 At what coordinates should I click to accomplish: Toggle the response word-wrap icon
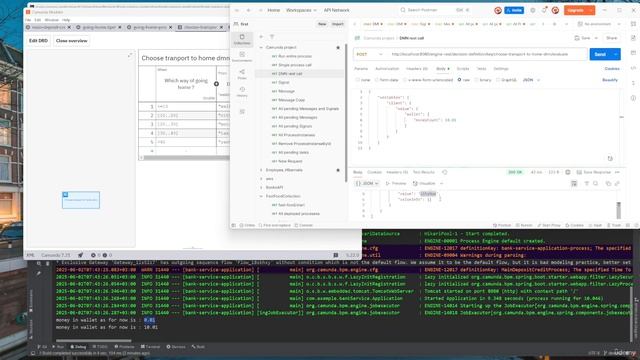coord(574,184)
